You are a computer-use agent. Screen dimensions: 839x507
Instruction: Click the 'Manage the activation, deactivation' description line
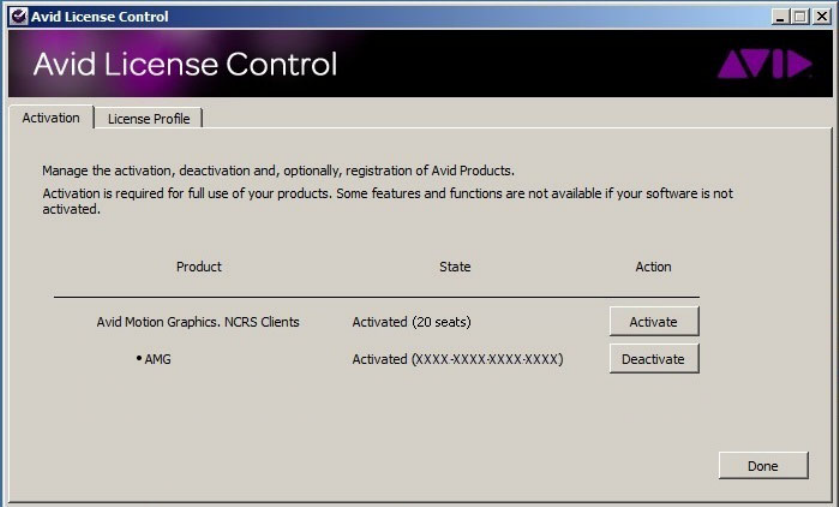click(x=278, y=171)
